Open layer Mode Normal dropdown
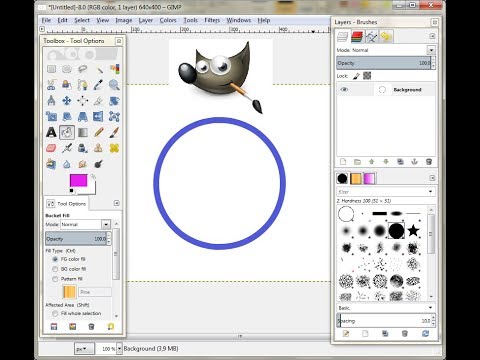 (431, 50)
